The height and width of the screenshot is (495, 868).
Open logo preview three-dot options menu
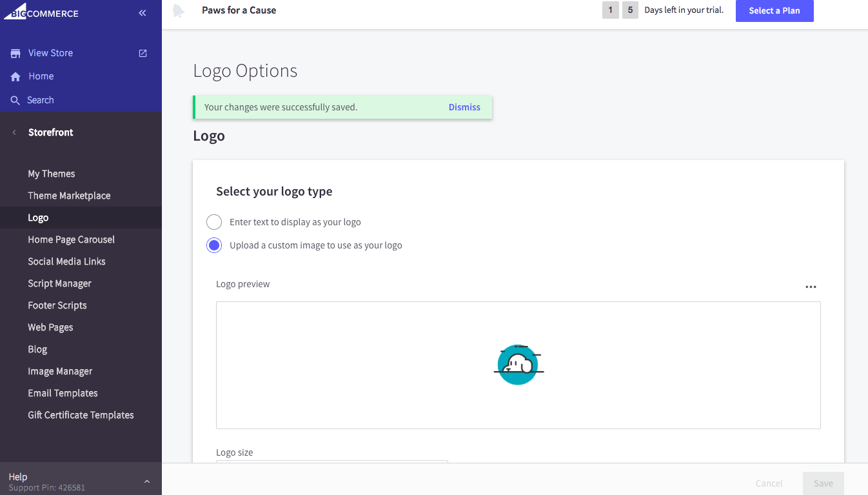click(811, 287)
